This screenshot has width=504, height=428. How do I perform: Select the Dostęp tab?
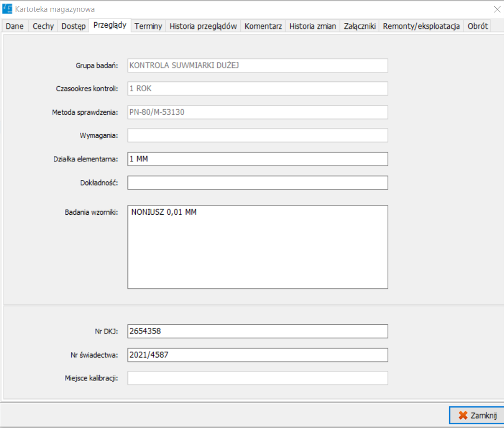click(x=74, y=26)
